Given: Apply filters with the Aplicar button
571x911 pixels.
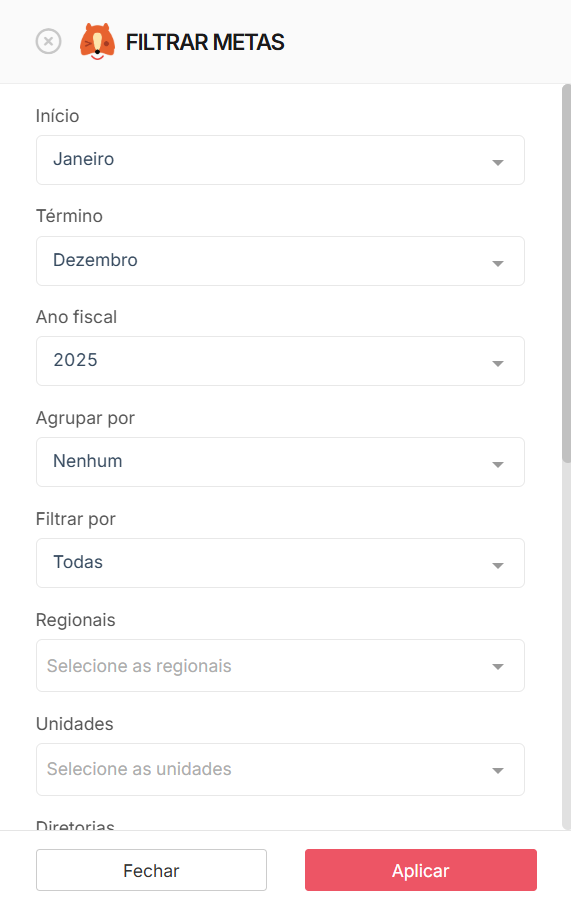Looking at the screenshot, I should (x=421, y=870).
